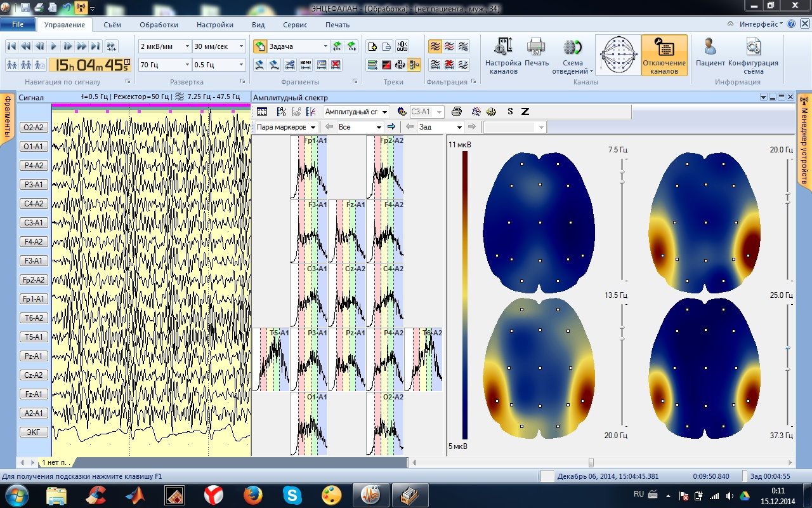Switch to the Сервис ribbon tab
Screen dimensions: 812x508
[x=294, y=25]
